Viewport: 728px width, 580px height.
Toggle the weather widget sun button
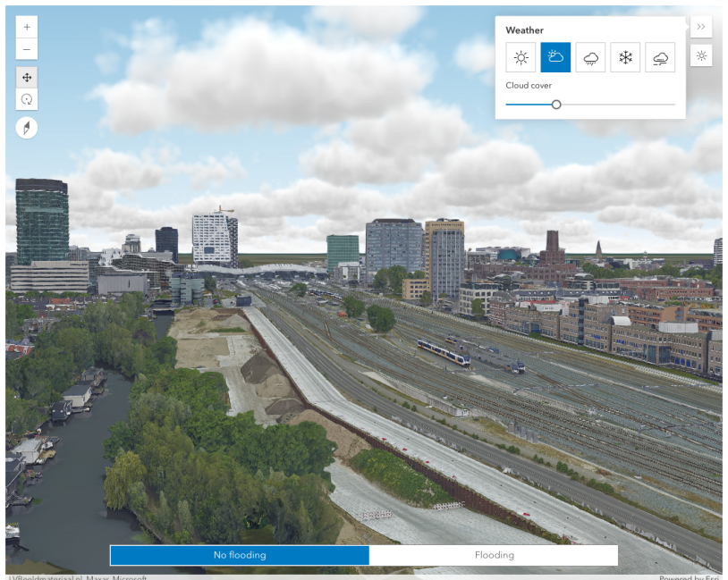pyautogui.click(x=701, y=55)
